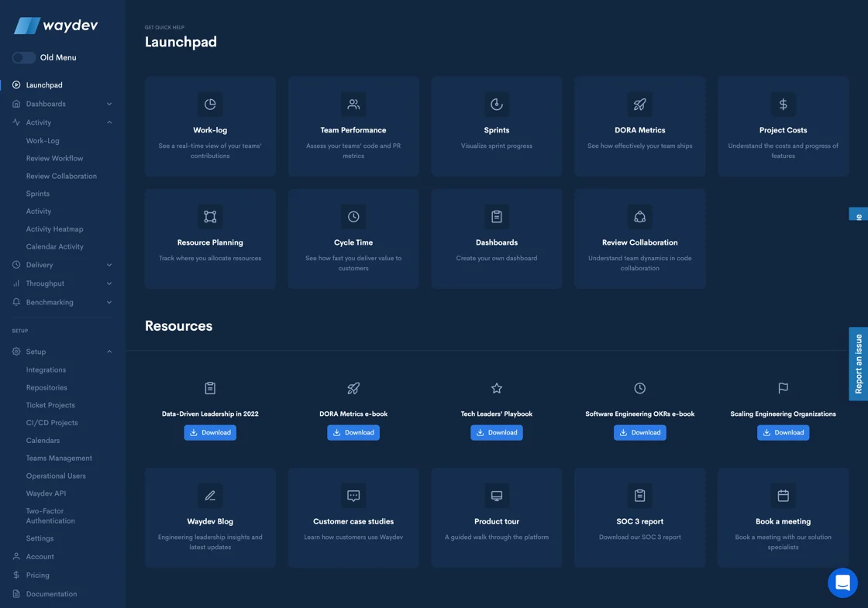Viewport: 868px width, 608px height.
Task: Open Operational Users in sidebar
Action: click(x=56, y=476)
